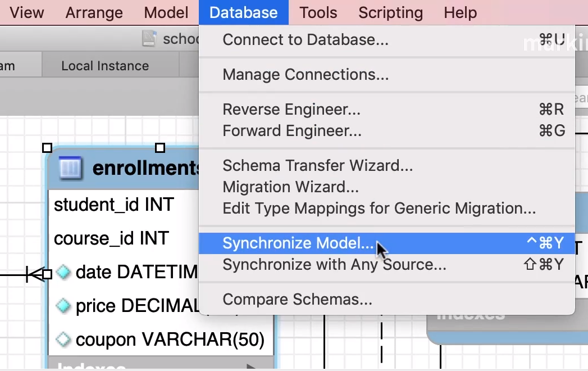Choose Synchronize with Any Source
The width and height of the screenshot is (588, 371).
point(334,265)
